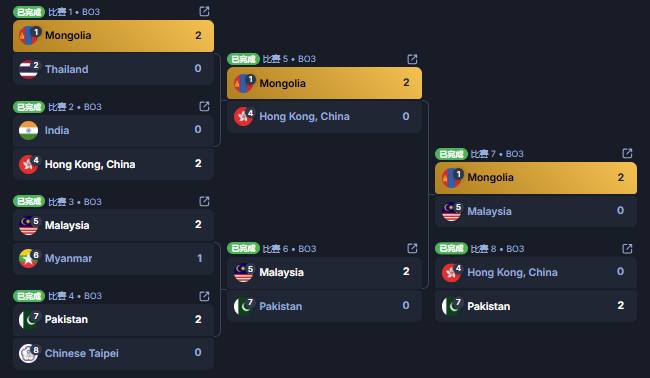
Task: Click Pakistan team row in match 4
Action: tap(113, 320)
